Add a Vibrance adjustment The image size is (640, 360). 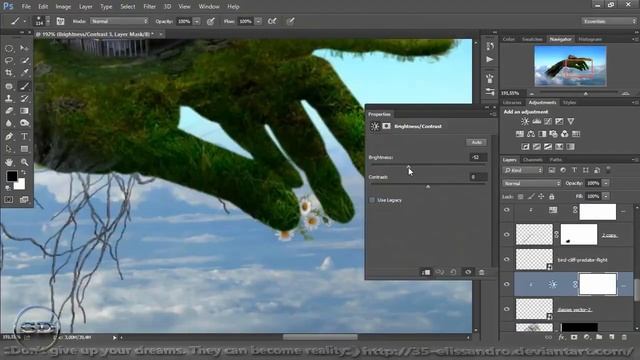571,121
